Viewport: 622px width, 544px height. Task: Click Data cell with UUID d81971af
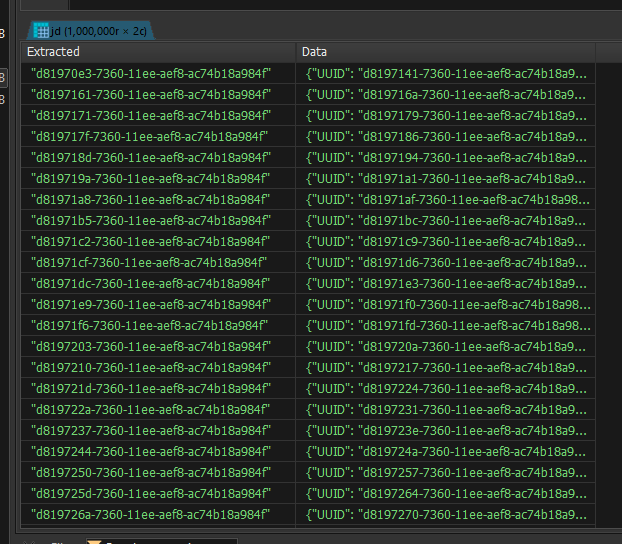coord(446,200)
